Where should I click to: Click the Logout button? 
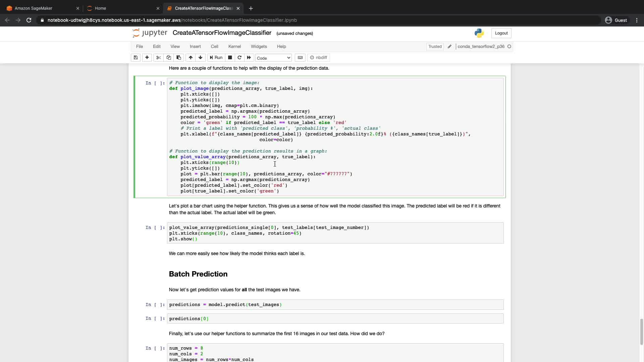coord(501,33)
